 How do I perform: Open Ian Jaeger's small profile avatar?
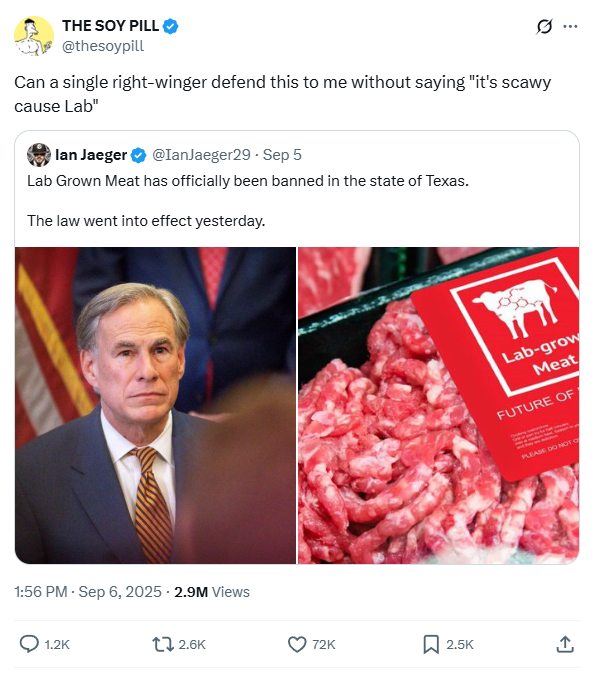(39, 155)
